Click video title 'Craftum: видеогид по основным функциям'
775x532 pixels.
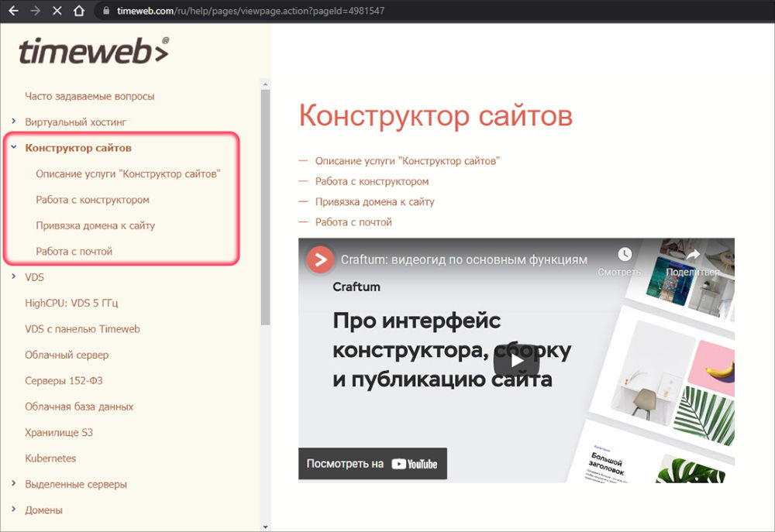pos(464,260)
